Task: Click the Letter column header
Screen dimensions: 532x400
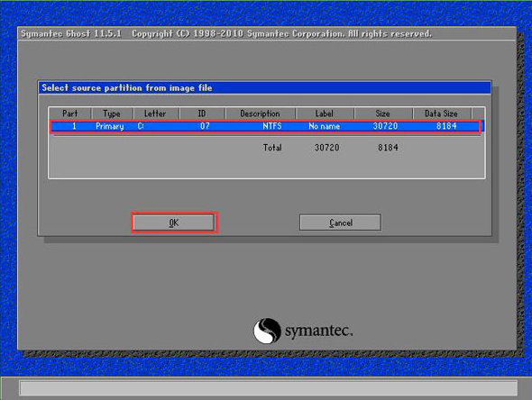Action: pos(155,114)
